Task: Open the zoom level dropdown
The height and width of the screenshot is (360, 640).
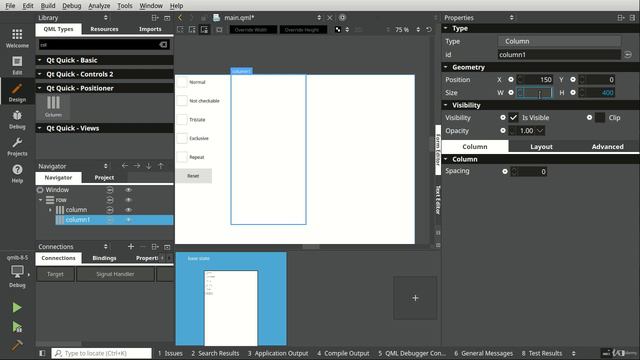Action: pyautogui.click(x=418, y=29)
